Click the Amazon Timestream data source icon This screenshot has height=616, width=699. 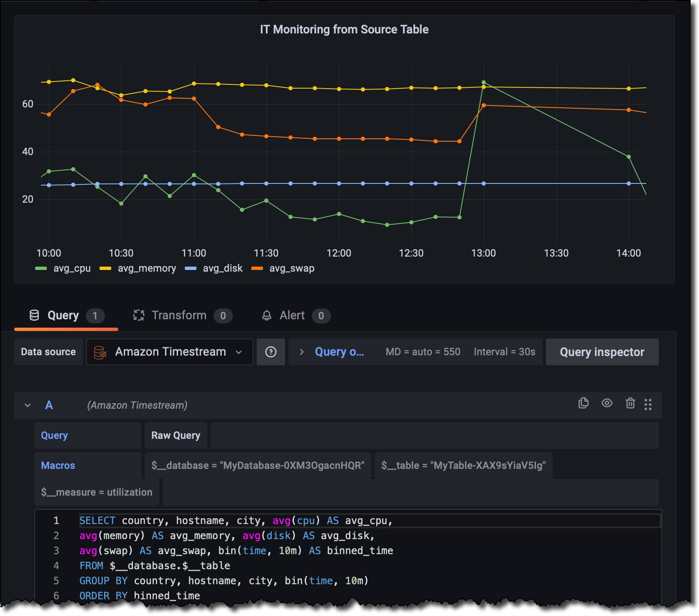click(100, 352)
